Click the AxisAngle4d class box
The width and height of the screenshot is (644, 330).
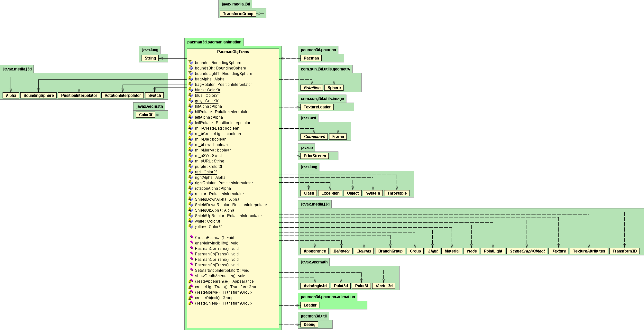(x=315, y=286)
